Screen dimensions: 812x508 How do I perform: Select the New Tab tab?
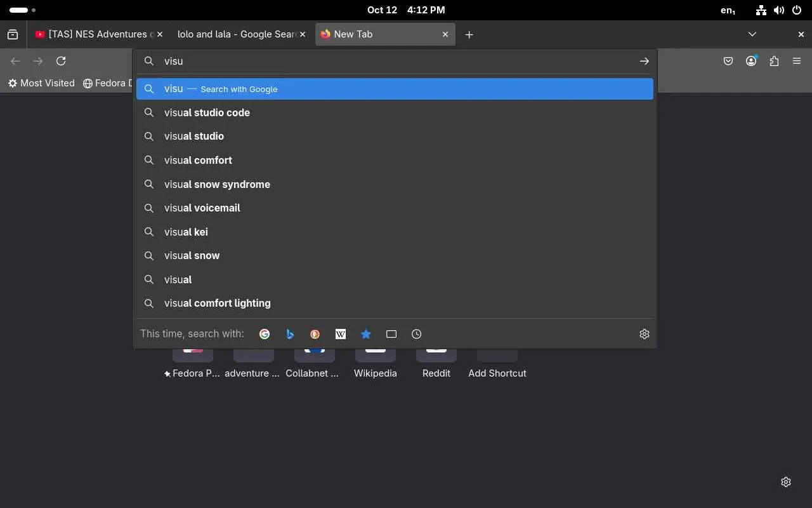tap(385, 34)
